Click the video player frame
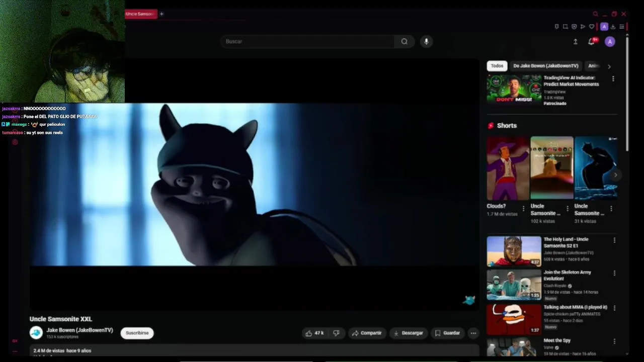 [x=254, y=185]
